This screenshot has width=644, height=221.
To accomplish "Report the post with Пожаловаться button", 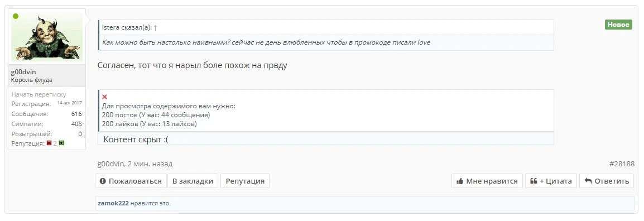I will [131, 181].
